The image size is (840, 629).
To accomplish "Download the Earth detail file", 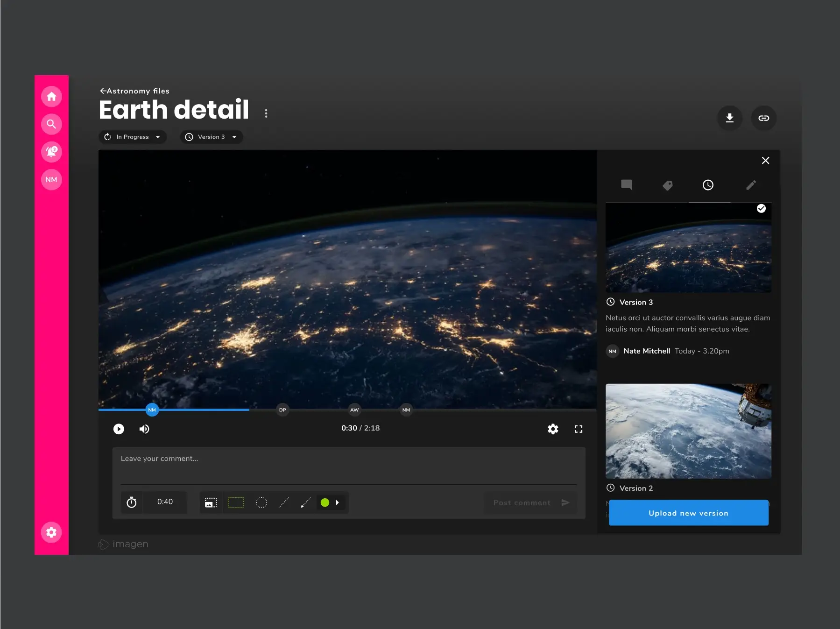I will [729, 118].
